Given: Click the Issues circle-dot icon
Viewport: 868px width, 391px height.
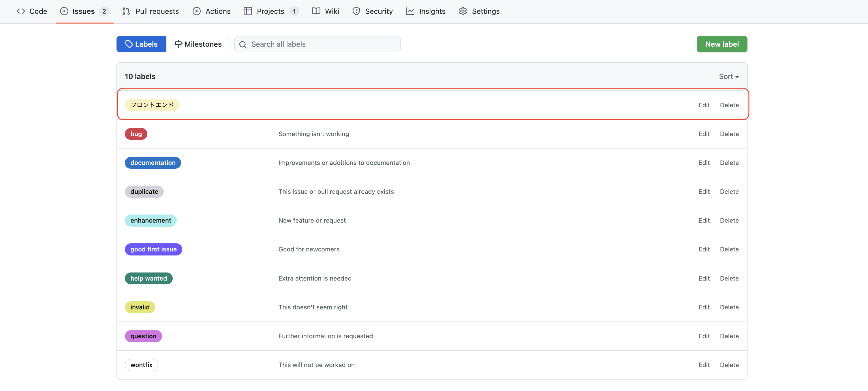Looking at the screenshot, I should tap(64, 11).
